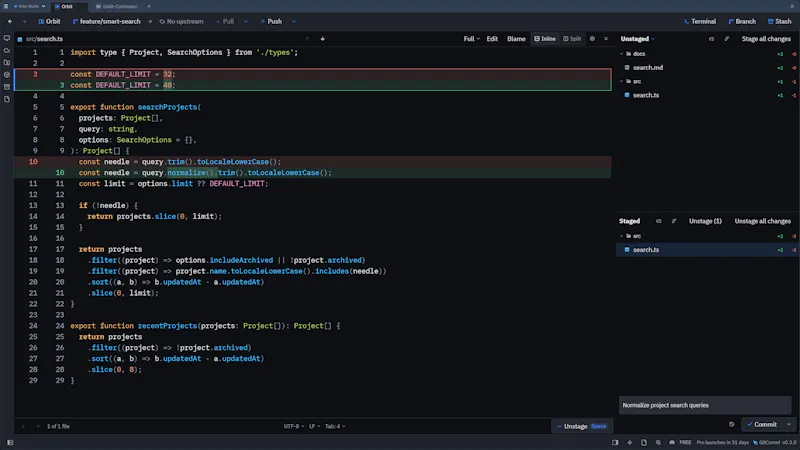
Task: Click the search magnifier in status bar
Action: pos(658,442)
